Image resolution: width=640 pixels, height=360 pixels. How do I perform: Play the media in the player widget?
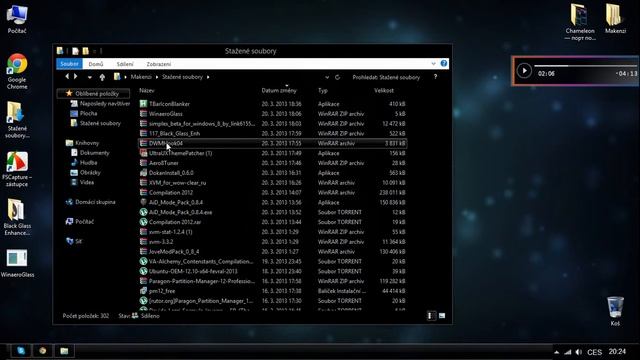click(524, 71)
